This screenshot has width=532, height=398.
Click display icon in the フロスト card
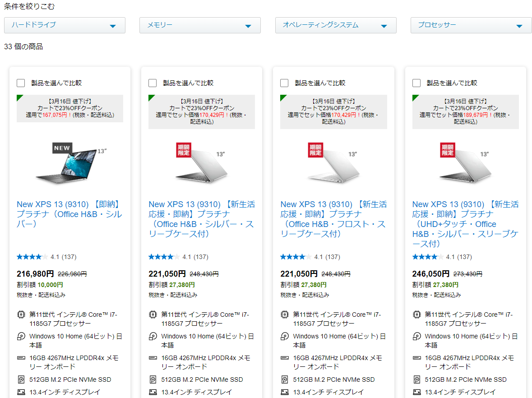point(285,392)
